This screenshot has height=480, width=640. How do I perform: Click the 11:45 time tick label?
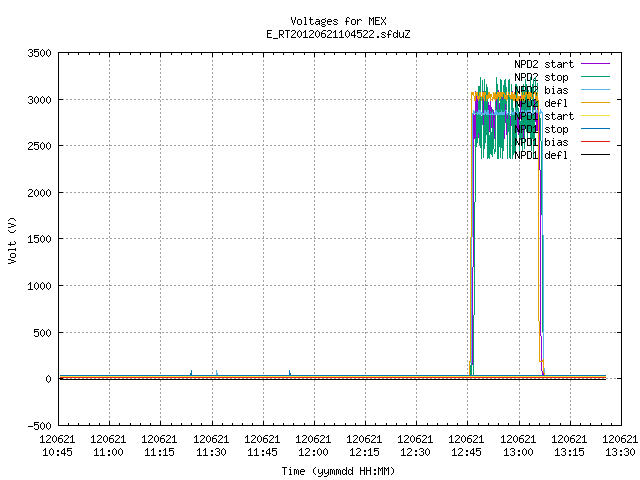(x=262, y=453)
